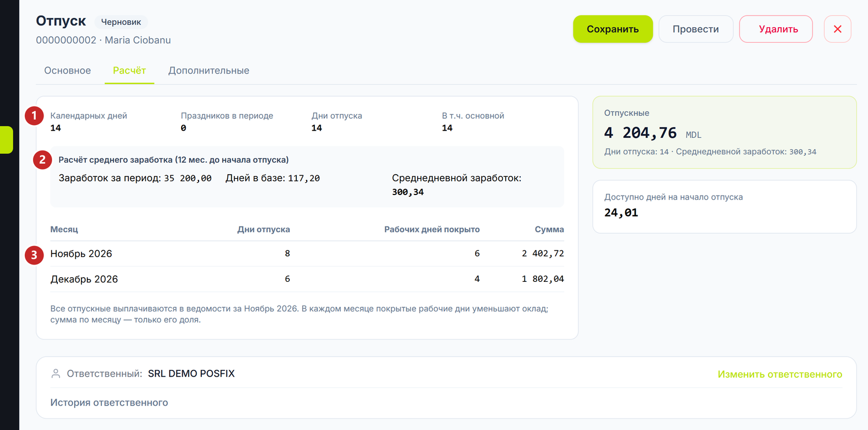Select the Отпуск page heading

61,21
